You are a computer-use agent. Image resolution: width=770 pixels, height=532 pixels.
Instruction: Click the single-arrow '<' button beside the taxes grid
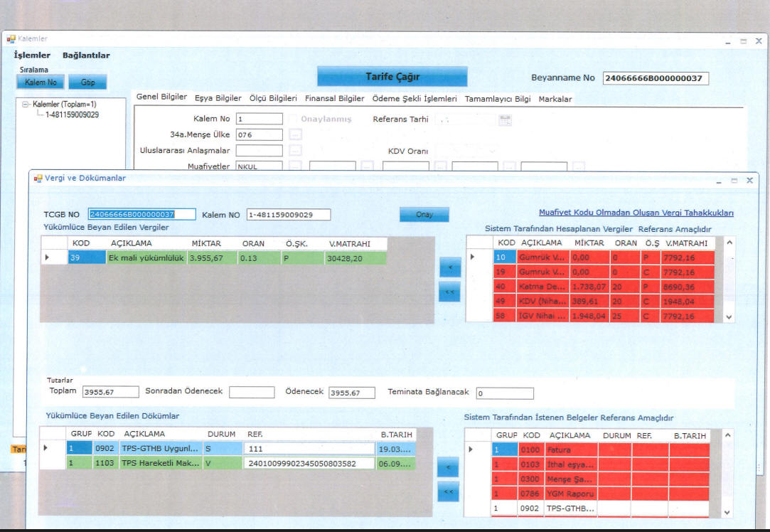click(x=449, y=268)
